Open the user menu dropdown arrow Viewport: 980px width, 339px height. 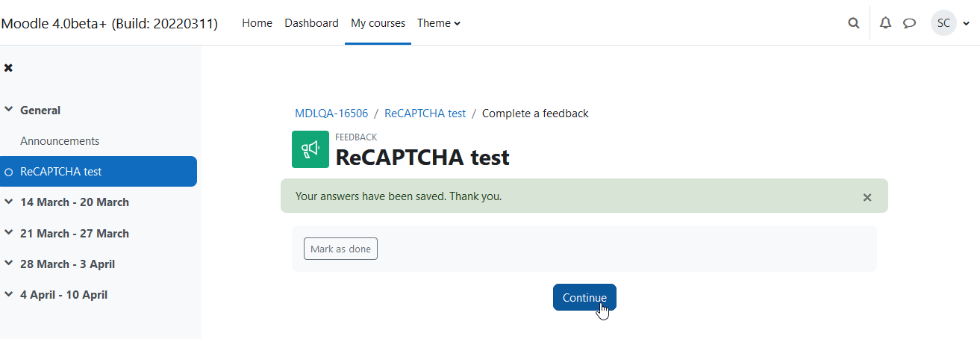pyautogui.click(x=966, y=24)
